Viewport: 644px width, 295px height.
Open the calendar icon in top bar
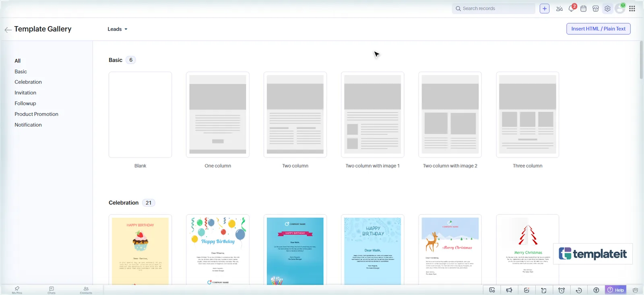pos(583,8)
